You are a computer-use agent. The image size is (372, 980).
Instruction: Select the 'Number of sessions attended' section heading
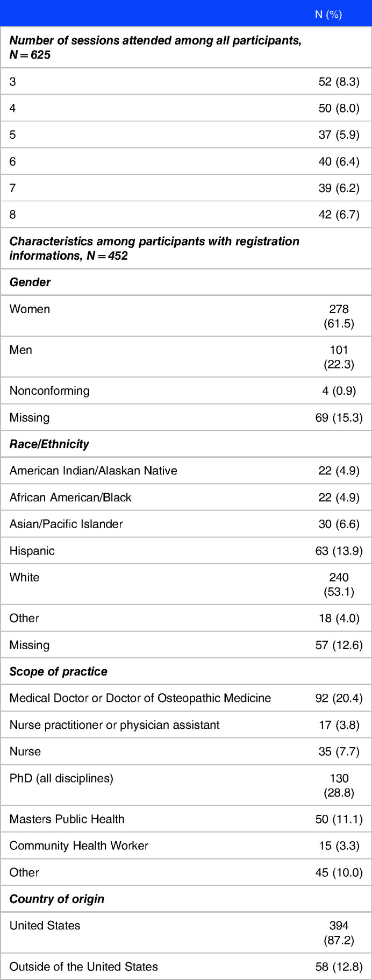coord(155,47)
